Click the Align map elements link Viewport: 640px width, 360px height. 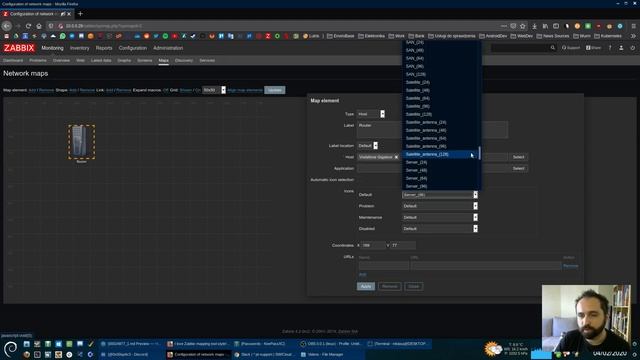coord(245,90)
